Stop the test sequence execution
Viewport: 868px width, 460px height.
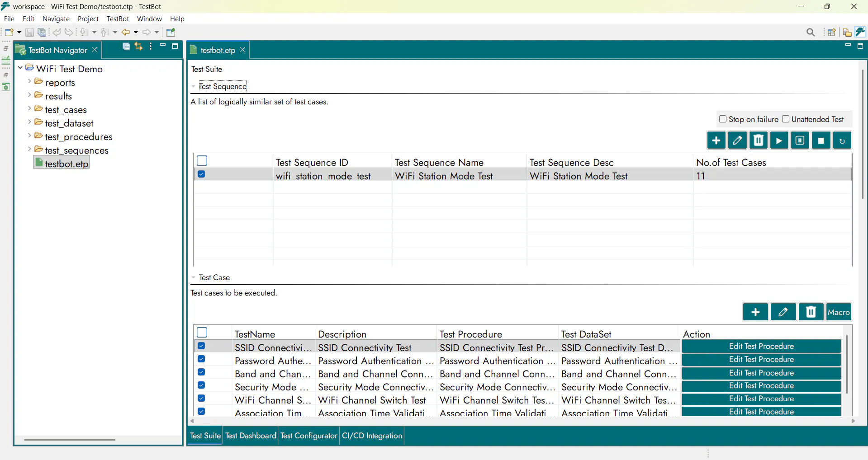pyautogui.click(x=821, y=141)
